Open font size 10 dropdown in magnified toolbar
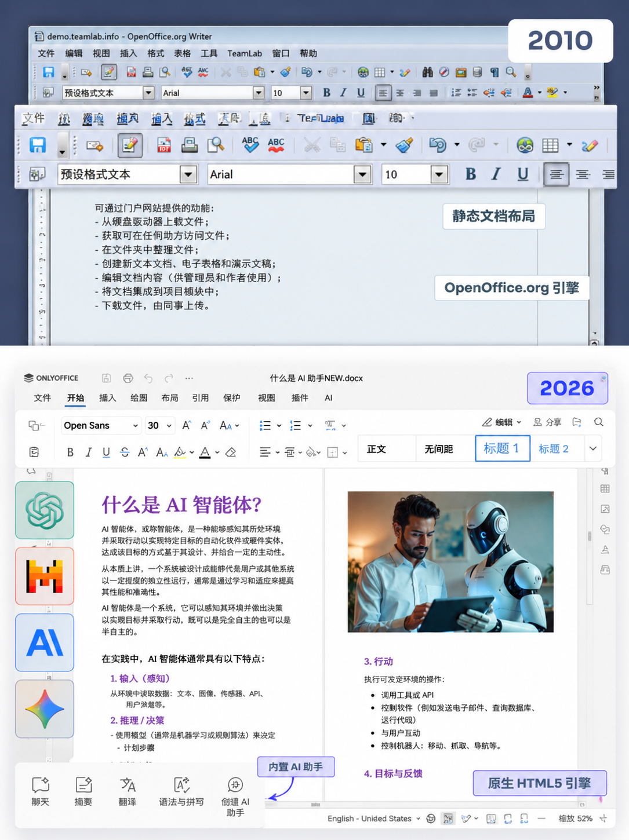 [439, 174]
